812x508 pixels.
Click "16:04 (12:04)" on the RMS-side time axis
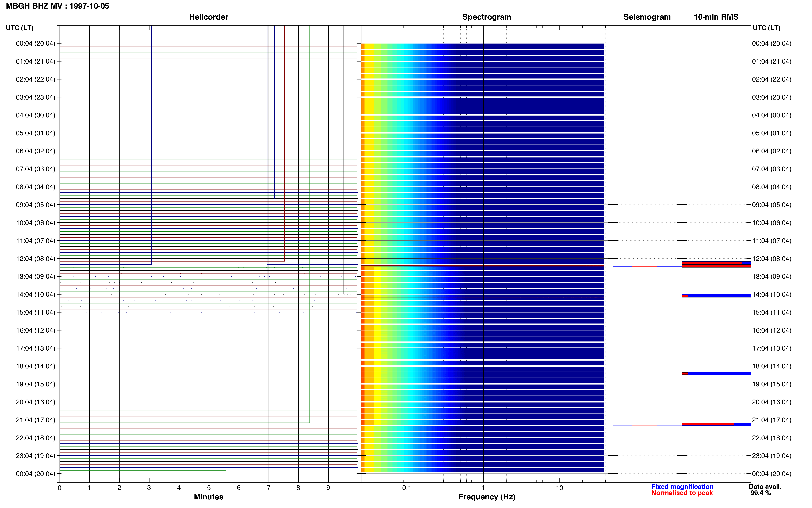coord(772,330)
